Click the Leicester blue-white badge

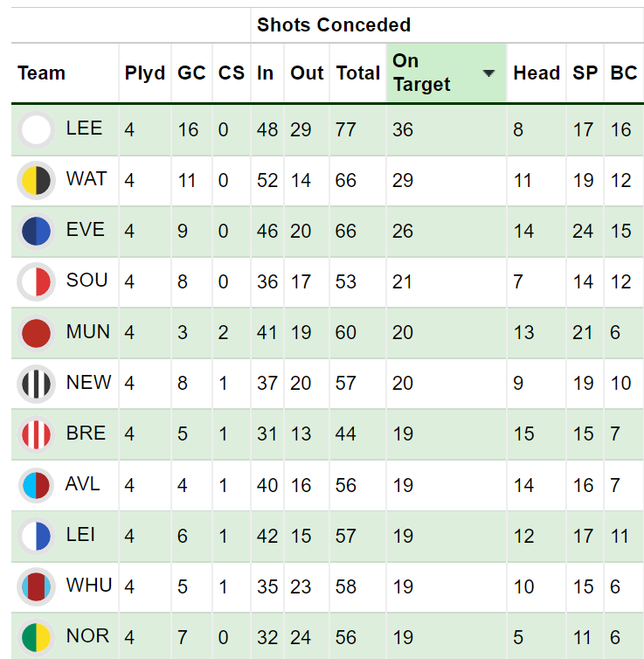36,536
